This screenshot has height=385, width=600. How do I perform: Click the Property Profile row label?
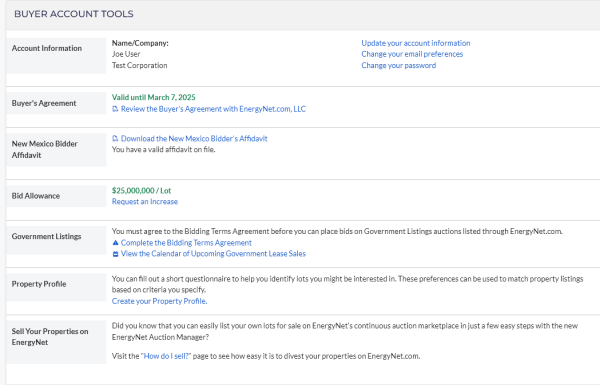(39, 284)
